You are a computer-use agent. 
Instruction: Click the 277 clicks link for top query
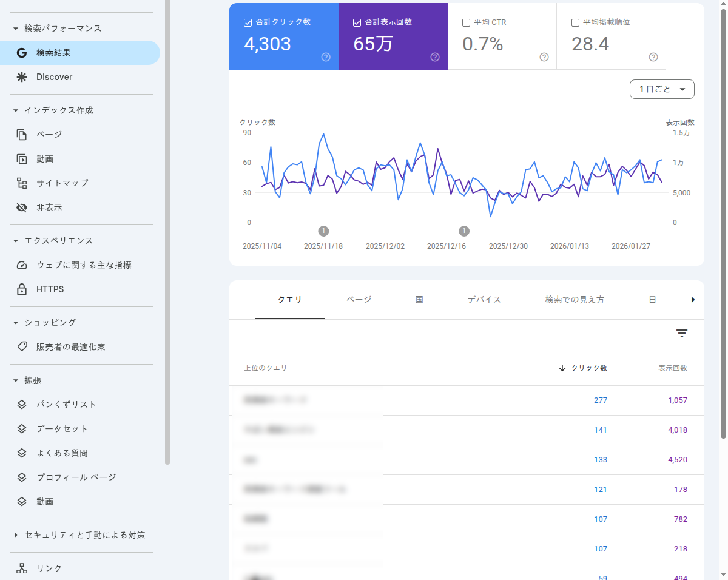[x=601, y=400]
